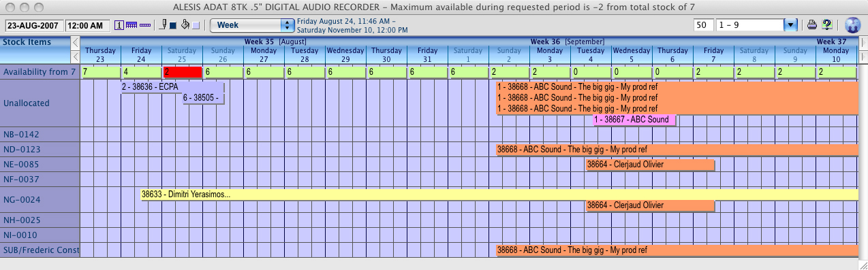Select the SUB/Frederic Const row
868x270 pixels.
[x=40, y=250]
